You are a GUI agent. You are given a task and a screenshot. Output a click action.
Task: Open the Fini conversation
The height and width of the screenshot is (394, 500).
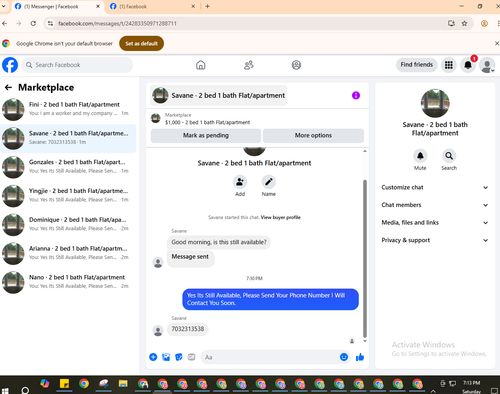[x=68, y=109]
